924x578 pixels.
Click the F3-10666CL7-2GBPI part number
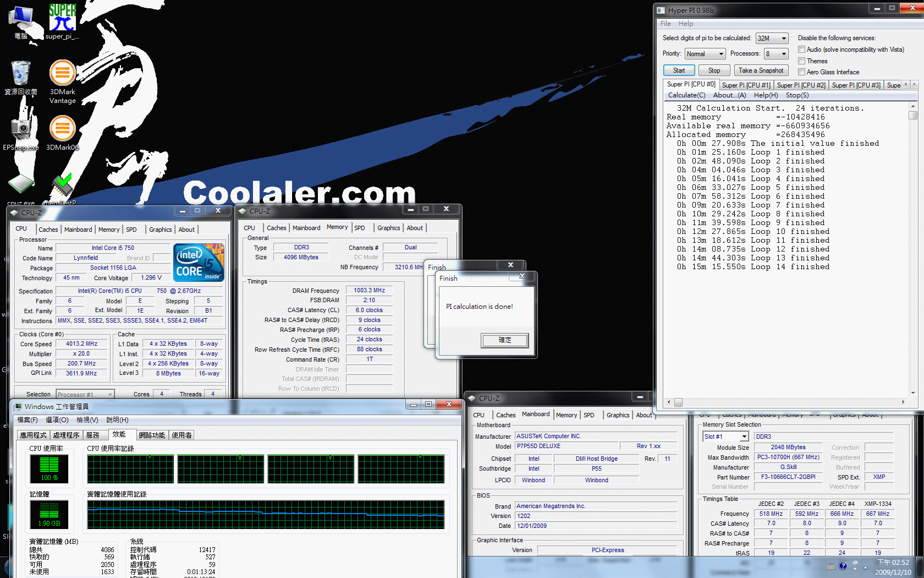788,477
